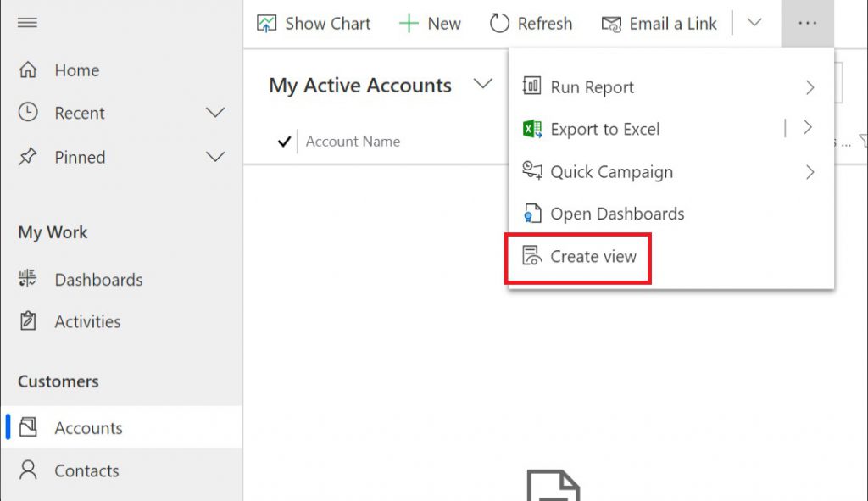Sort by Account Name column header
The image size is (868, 501).
[x=353, y=142]
